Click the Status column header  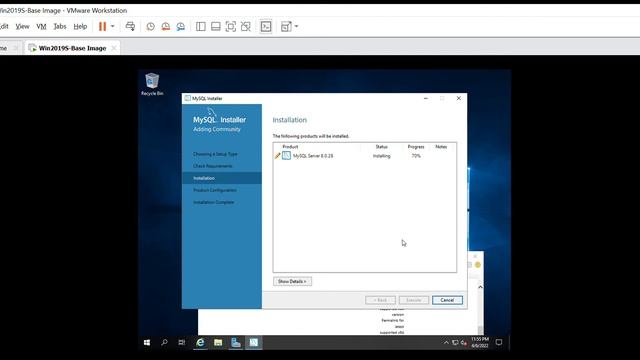coord(381,147)
